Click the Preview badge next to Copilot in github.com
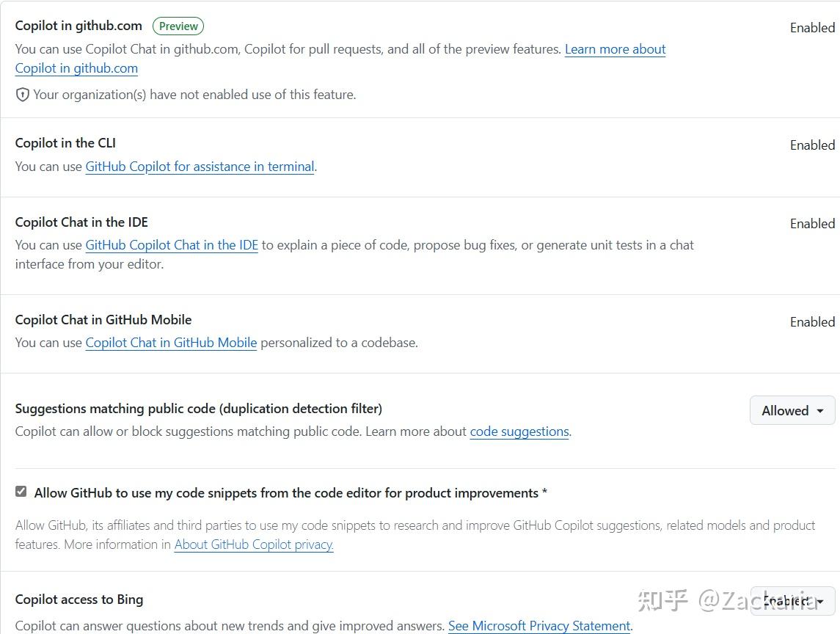Screen dimensions: 840x634 [178, 26]
